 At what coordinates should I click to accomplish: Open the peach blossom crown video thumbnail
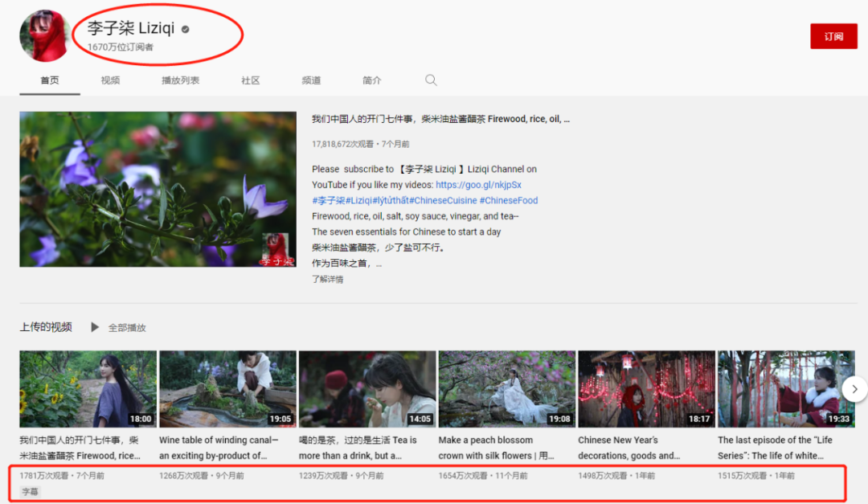(x=507, y=389)
